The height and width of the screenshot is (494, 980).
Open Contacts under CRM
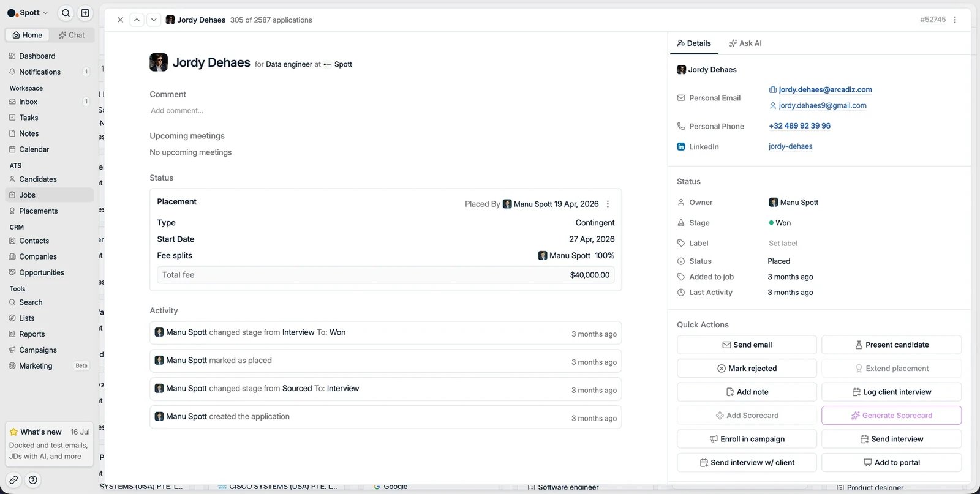point(50,241)
